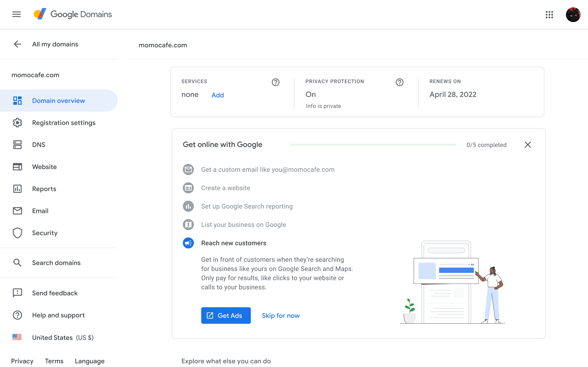Click the Send feedback icon
Viewport: 588px width, 367px height.
click(18, 293)
